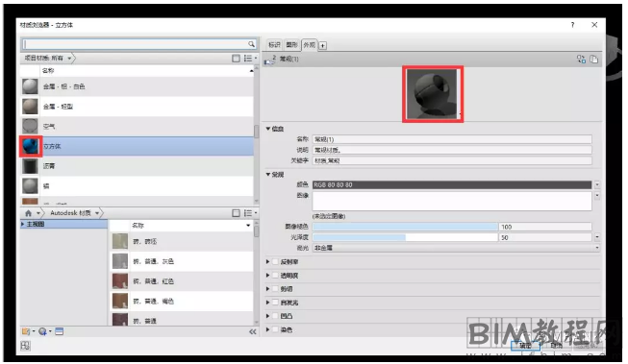Enable the 自发光 checkbox
Viewport: 628px width, 364px height.
tap(275, 303)
